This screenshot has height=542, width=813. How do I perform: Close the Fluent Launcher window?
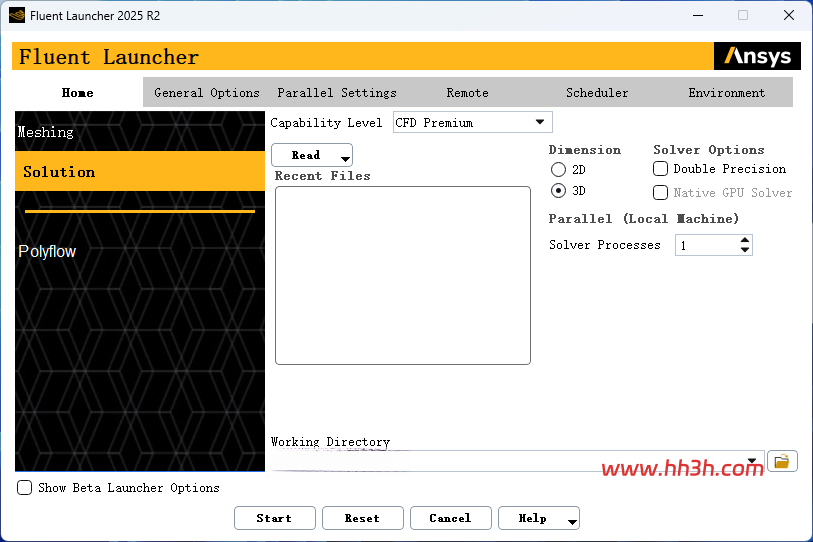pyautogui.click(x=789, y=16)
